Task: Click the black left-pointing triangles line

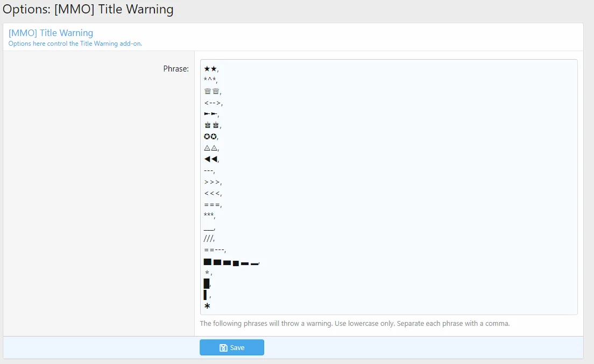Action: click(x=210, y=159)
